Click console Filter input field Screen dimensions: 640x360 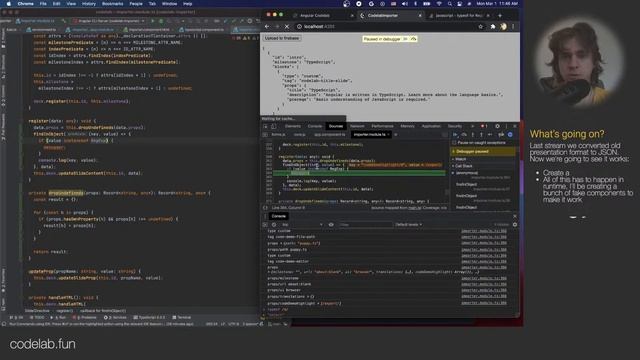click(x=365, y=225)
